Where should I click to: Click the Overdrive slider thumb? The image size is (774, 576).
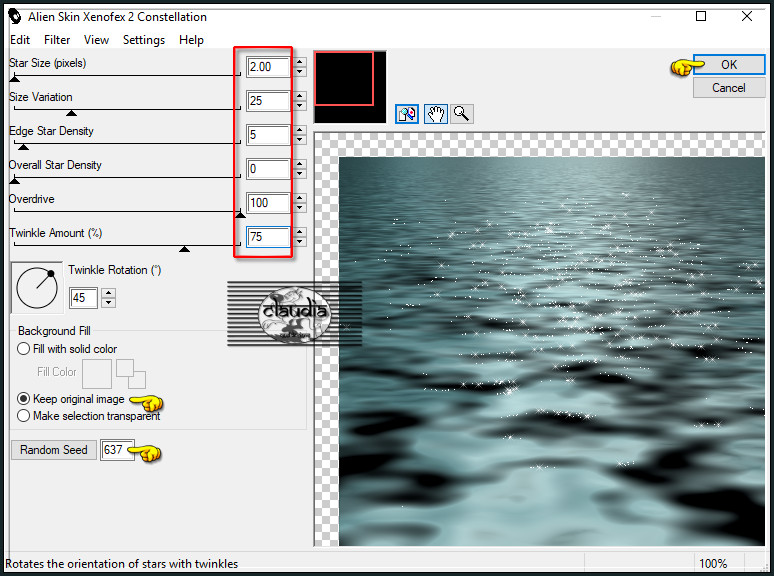pyautogui.click(x=240, y=215)
